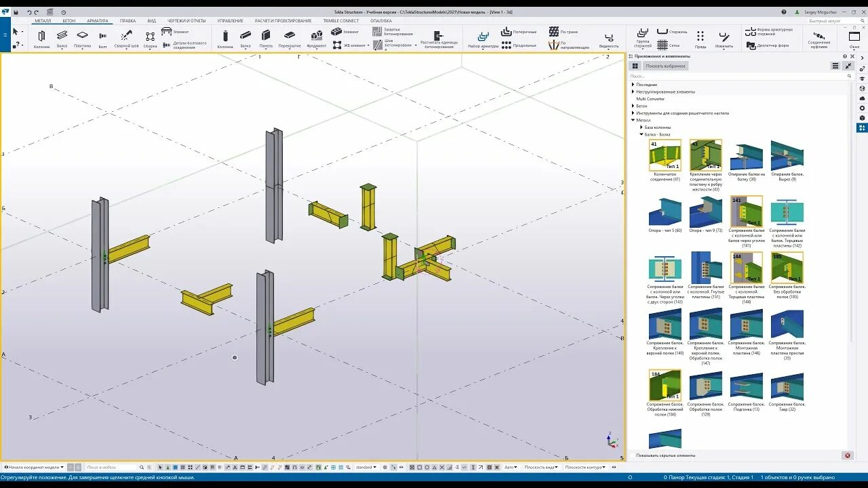Screen dimensions: 868x488
Task: Tick Показывать скрытые элементы checkbox
Action: [633, 455]
